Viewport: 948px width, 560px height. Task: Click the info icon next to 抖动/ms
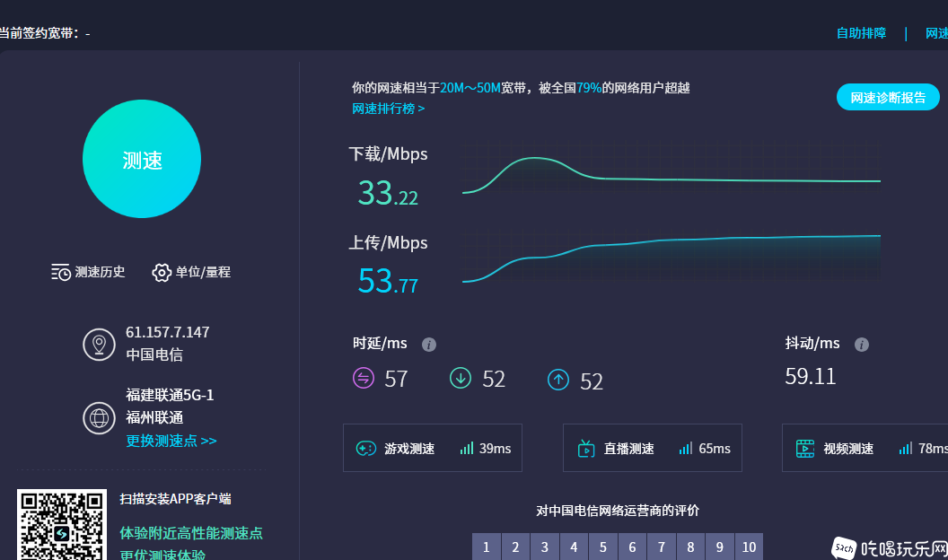[862, 345]
